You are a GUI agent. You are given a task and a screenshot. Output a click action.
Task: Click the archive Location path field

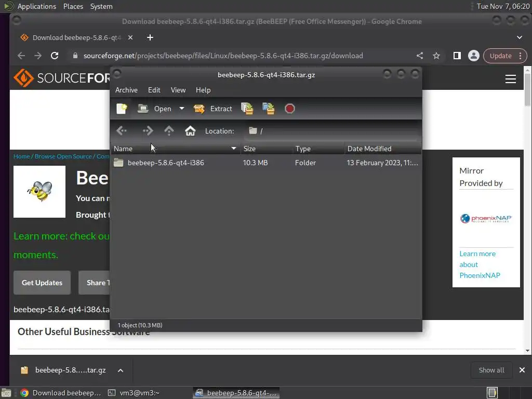(331, 131)
